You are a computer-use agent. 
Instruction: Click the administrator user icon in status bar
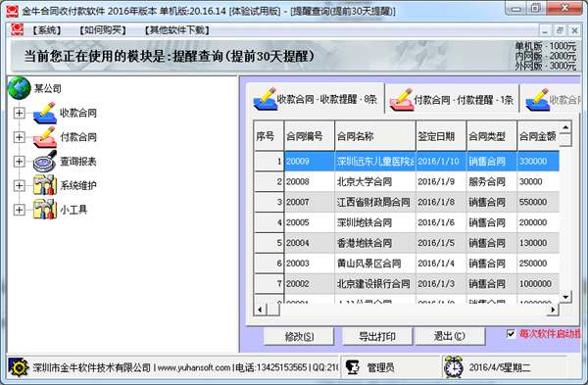352,367
